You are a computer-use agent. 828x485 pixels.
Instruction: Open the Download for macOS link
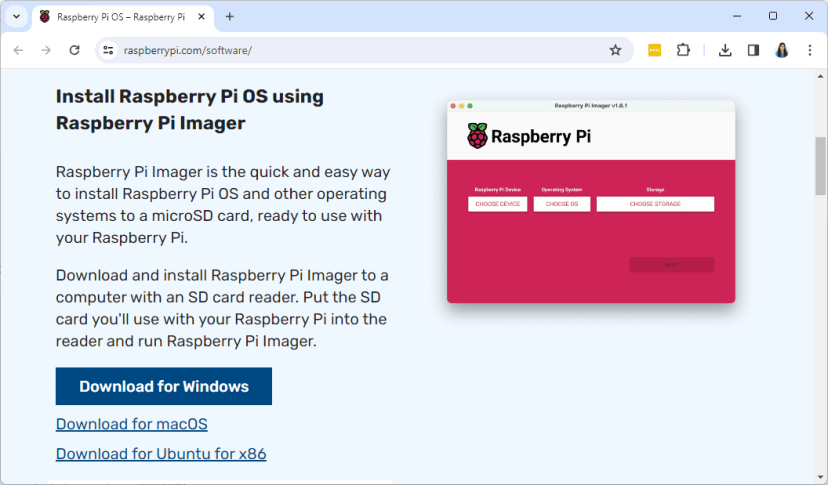pyautogui.click(x=131, y=424)
